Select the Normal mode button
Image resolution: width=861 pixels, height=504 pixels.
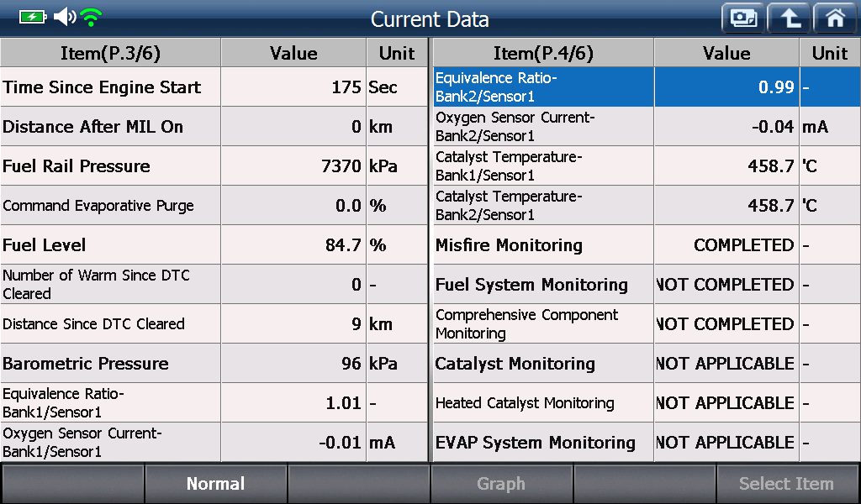(x=216, y=483)
